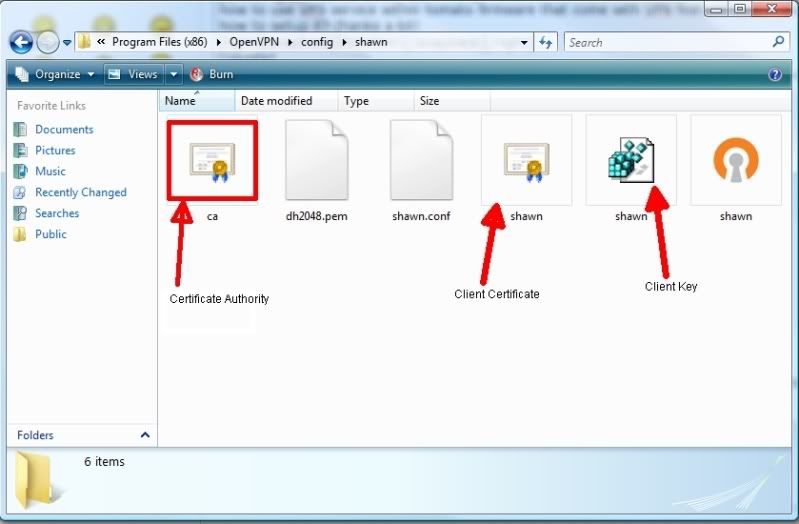Screen dimensions: 799x524
Task: Expand the arrow after config breadcrumb
Action: click(344, 42)
